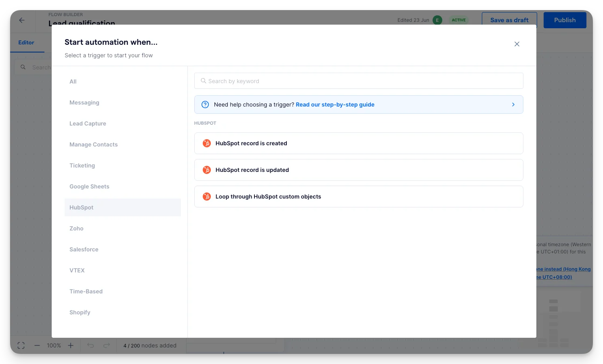This screenshot has width=603, height=364.
Task: Click the fit-to-screen icon in canvas toolbar
Action: point(21,345)
